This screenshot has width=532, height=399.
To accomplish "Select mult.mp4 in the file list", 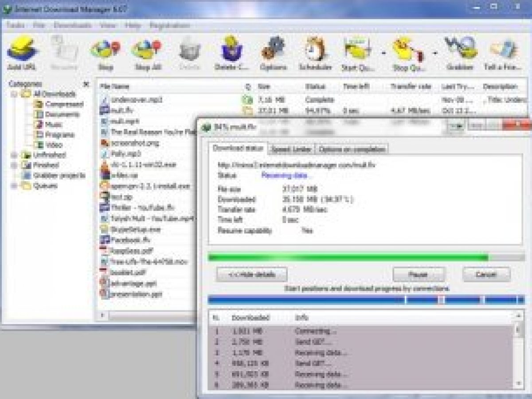I will [x=125, y=121].
